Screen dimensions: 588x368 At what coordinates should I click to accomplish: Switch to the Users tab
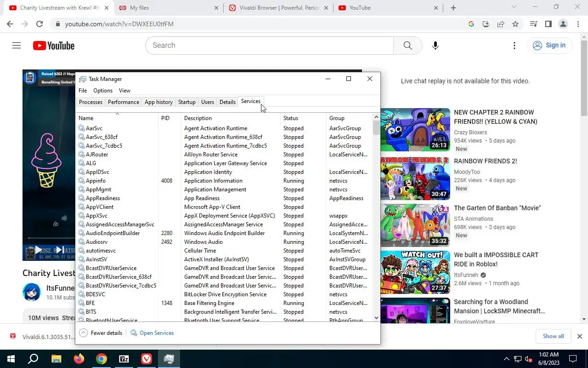pos(208,102)
